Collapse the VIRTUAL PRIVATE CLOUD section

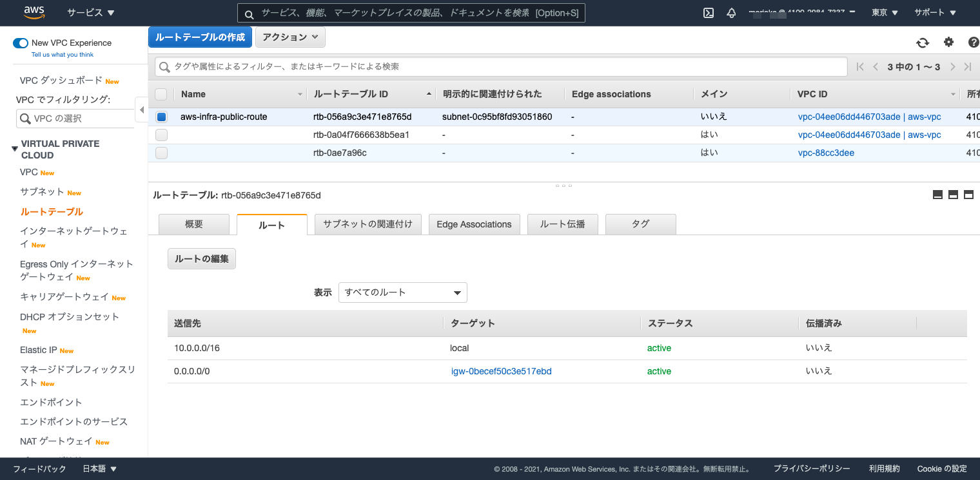pyautogui.click(x=15, y=149)
